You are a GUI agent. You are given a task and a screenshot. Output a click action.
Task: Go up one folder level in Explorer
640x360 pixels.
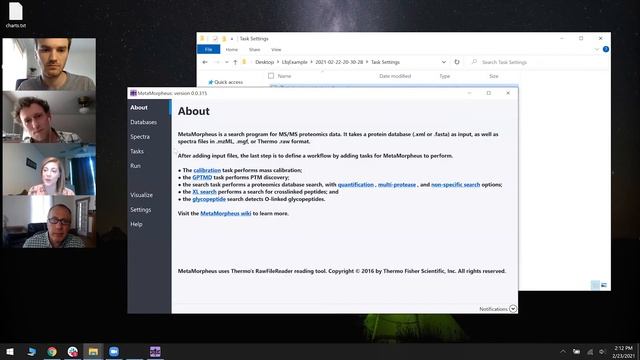pyautogui.click(x=235, y=62)
